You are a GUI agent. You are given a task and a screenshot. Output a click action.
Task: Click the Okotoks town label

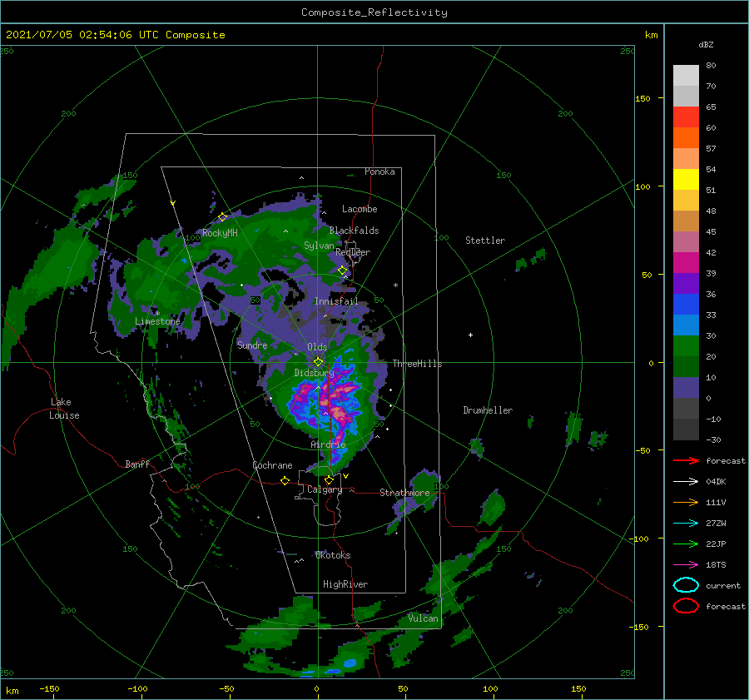333,555
